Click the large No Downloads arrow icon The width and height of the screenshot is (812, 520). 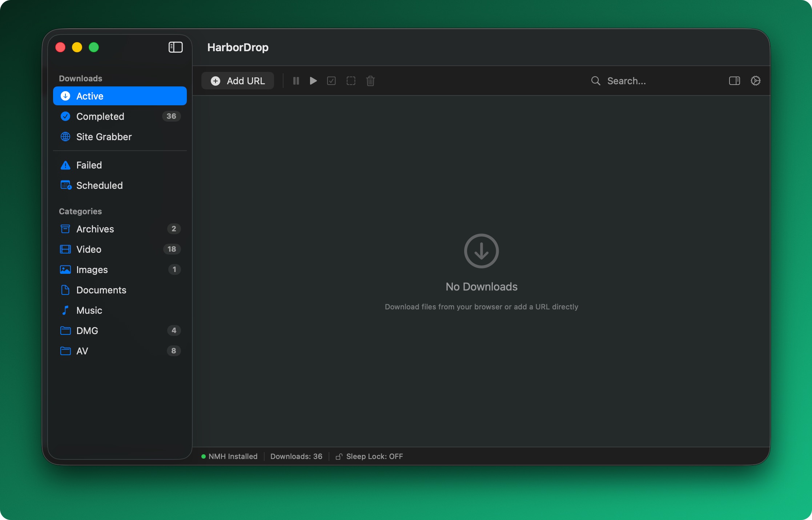pos(481,251)
